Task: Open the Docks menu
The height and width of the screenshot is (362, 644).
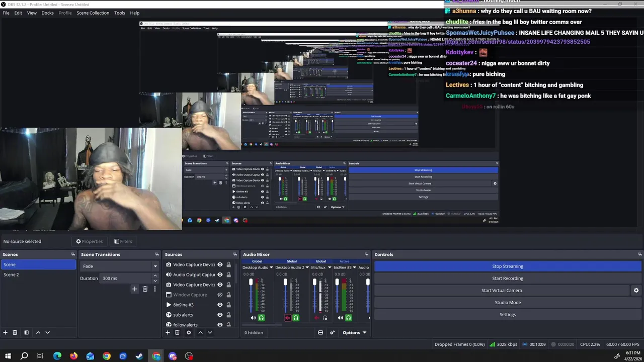Action: click(x=47, y=13)
